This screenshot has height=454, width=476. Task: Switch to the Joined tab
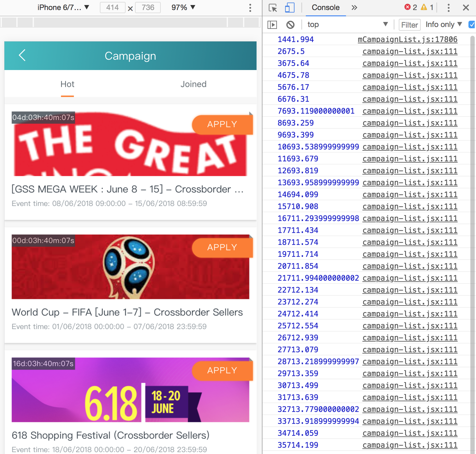[x=193, y=84]
